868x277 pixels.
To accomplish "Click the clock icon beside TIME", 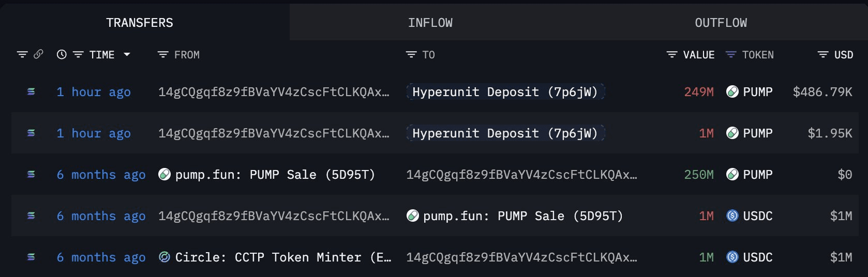I will (62, 54).
